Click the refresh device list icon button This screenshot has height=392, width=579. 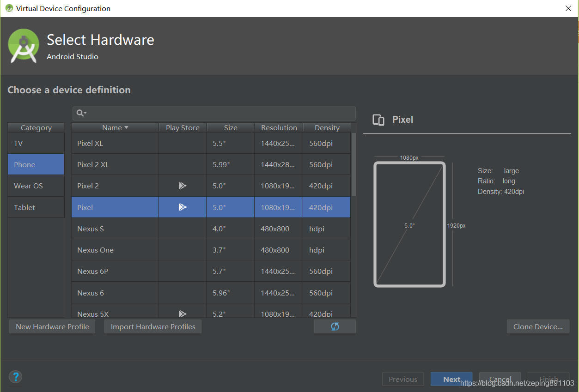pos(335,326)
